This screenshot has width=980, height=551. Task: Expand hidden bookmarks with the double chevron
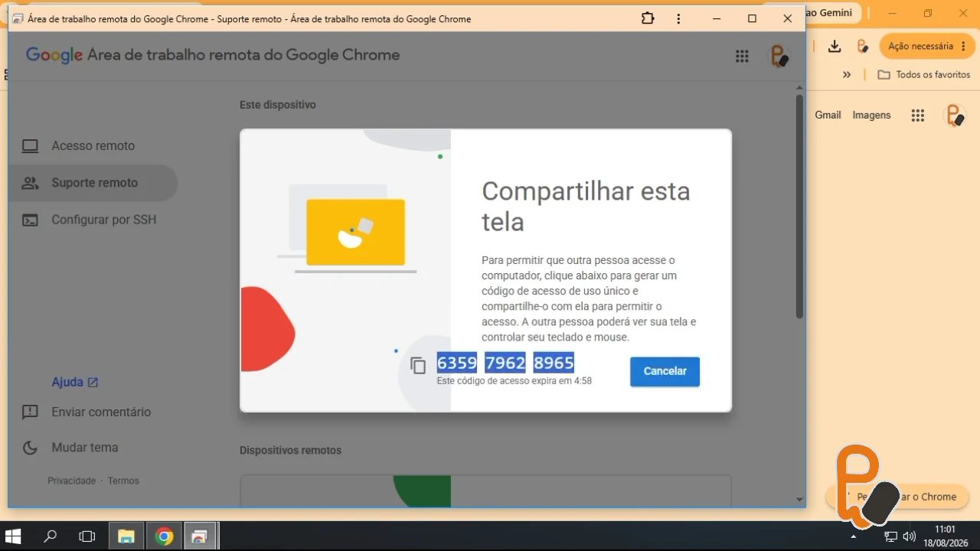click(x=847, y=75)
